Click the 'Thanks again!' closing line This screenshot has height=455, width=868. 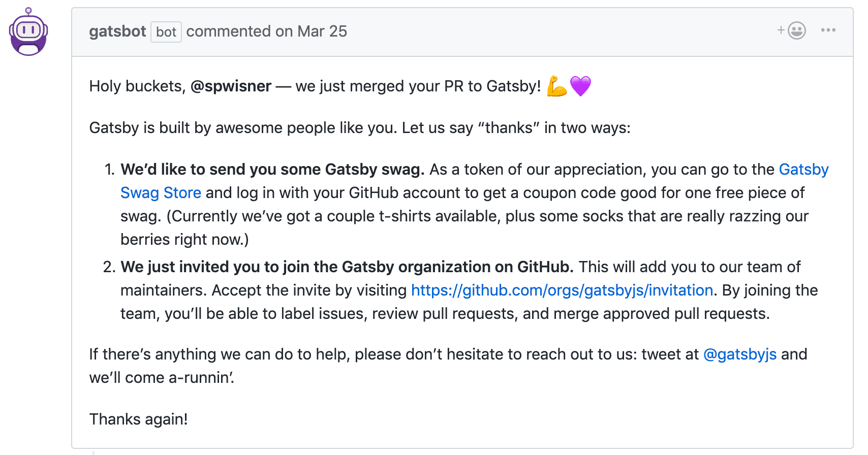pyautogui.click(x=138, y=419)
